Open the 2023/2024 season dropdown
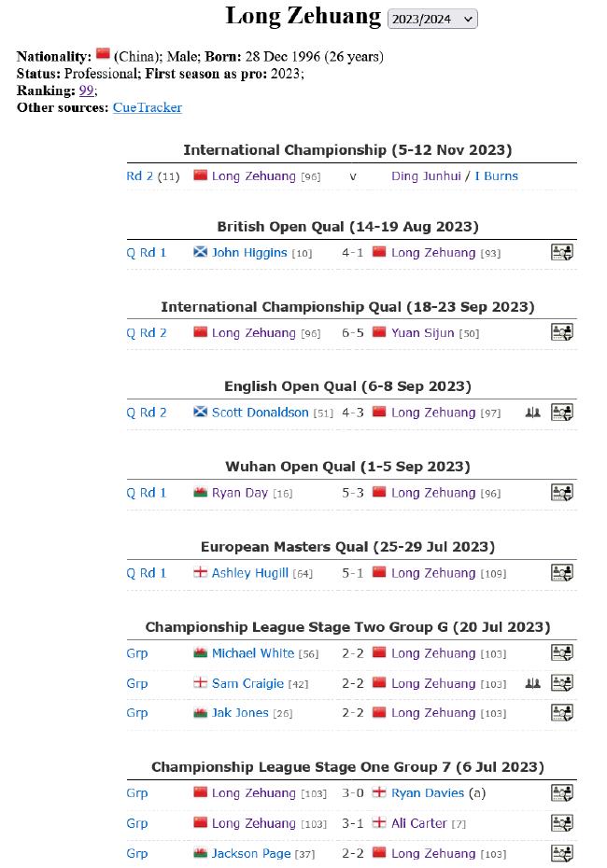Screen dimensions: 607x868 [432, 19]
